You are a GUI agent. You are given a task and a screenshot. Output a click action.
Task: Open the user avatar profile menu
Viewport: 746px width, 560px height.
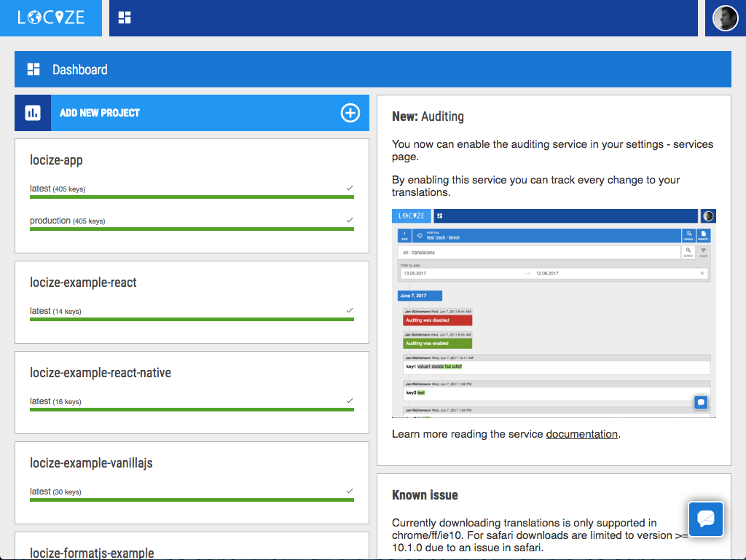(725, 18)
